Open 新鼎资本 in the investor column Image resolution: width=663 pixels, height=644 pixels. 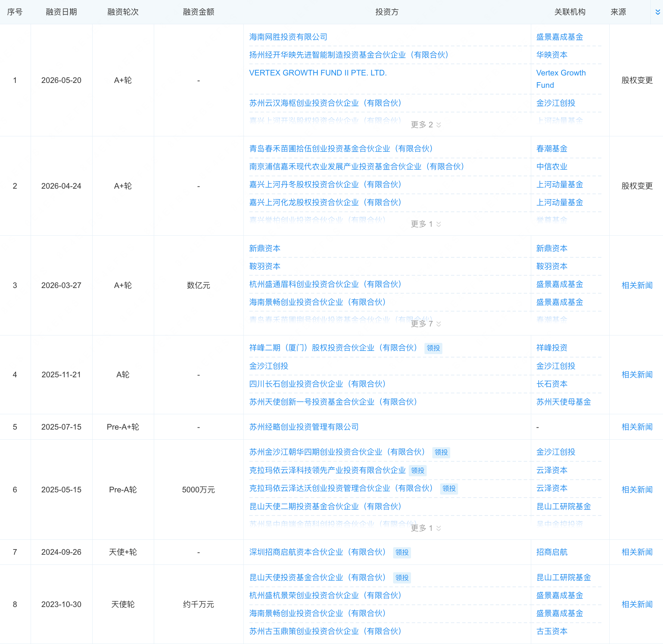tap(265, 248)
